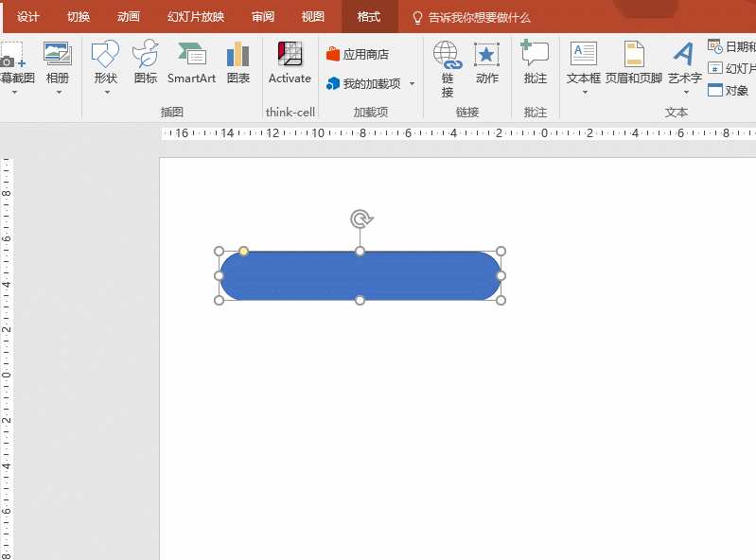Click the 屏幕截图 screenshot tool

point(13,62)
